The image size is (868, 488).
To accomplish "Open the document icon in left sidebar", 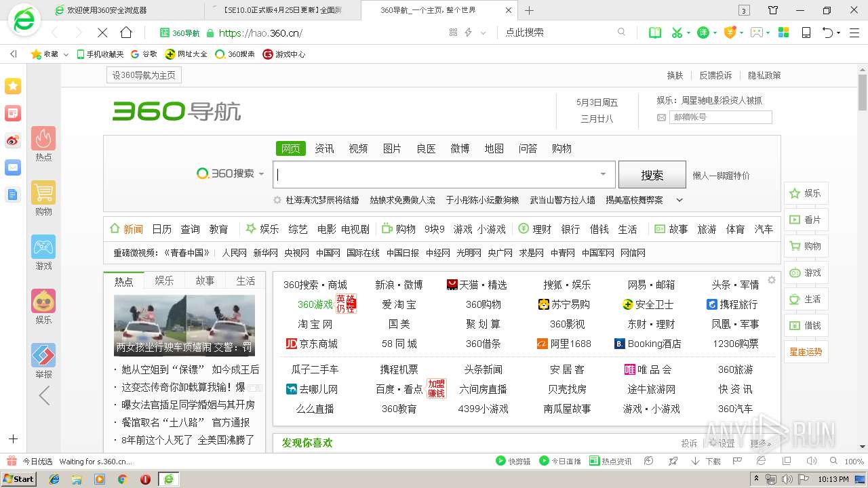I will 13,195.
